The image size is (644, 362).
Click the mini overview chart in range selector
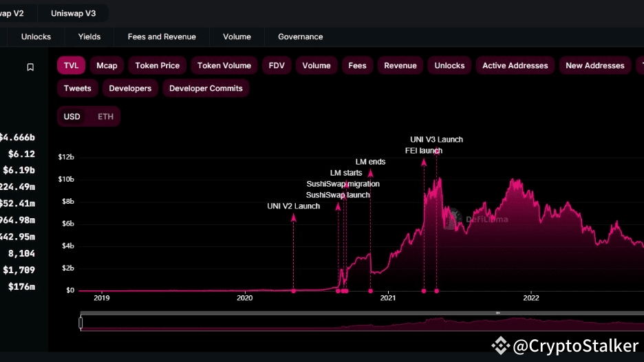(x=362, y=323)
